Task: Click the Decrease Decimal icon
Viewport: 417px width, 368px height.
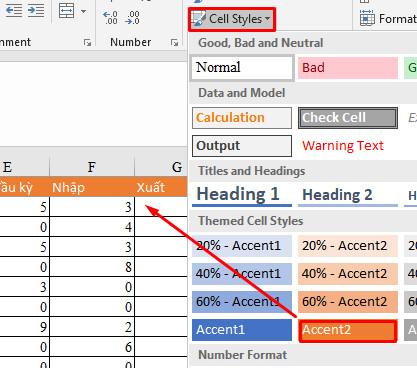Action: tap(132, 18)
